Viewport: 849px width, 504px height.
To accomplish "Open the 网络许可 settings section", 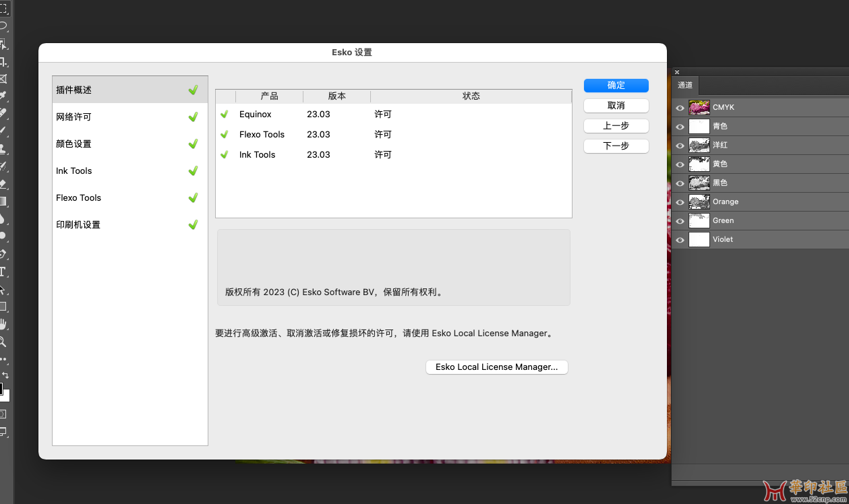I will [129, 117].
